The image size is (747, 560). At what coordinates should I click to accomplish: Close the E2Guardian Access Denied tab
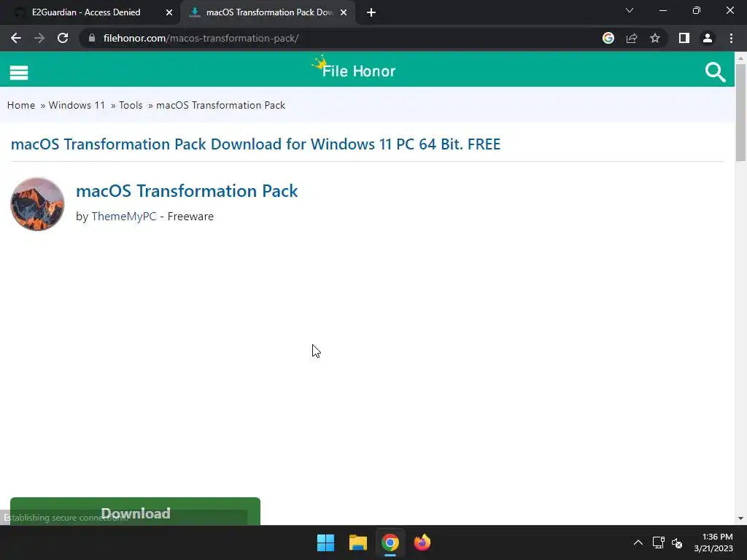click(169, 12)
